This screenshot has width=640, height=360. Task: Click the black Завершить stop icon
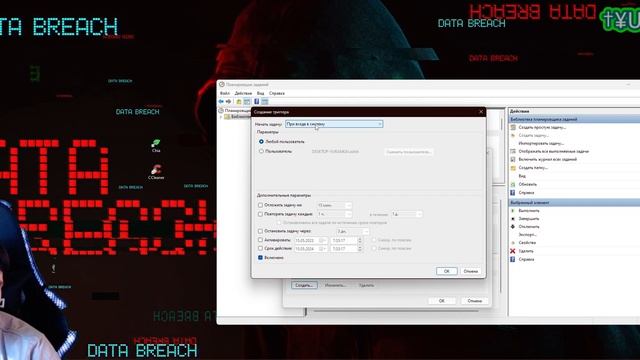pyautogui.click(x=513, y=219)
